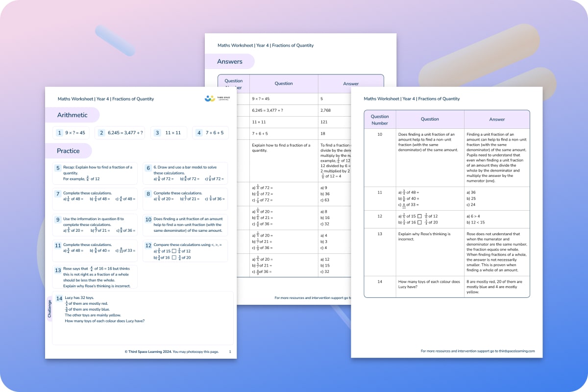
Task: Select the Answer column header on right page
Action: pos(497,119)
